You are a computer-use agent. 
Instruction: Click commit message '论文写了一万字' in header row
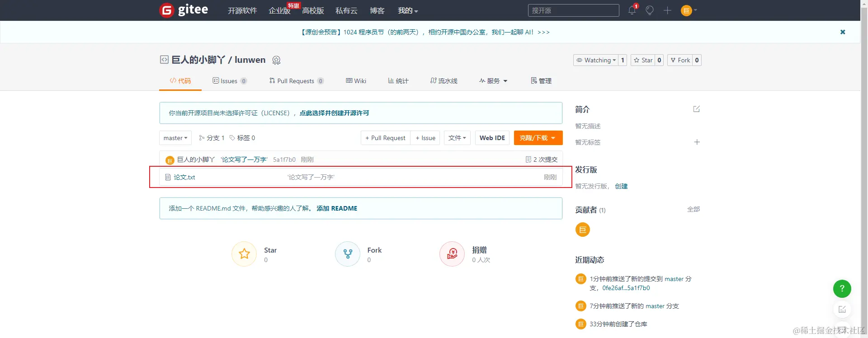point(244,160)
